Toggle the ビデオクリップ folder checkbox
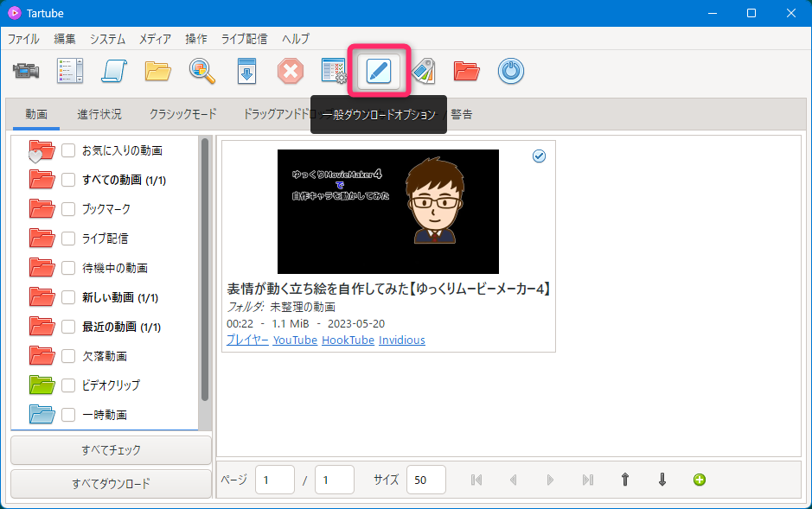 68,385
